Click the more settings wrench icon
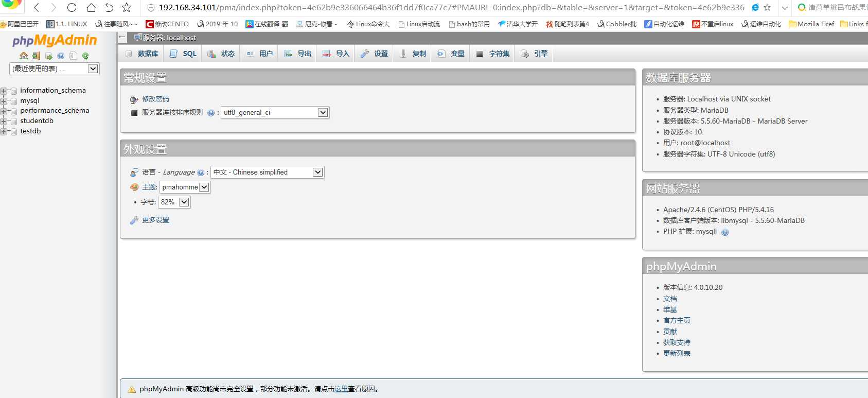868x398 pixels. [134, 220]
